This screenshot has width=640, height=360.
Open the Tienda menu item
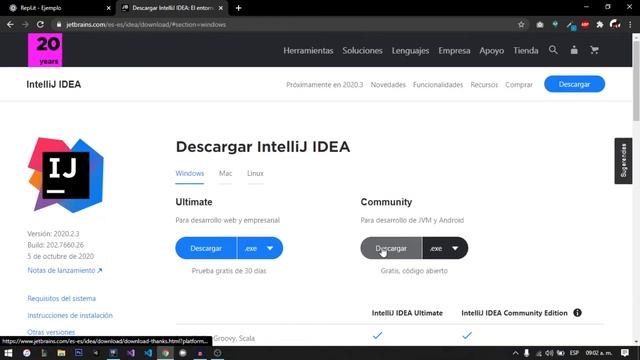[526, 51]
